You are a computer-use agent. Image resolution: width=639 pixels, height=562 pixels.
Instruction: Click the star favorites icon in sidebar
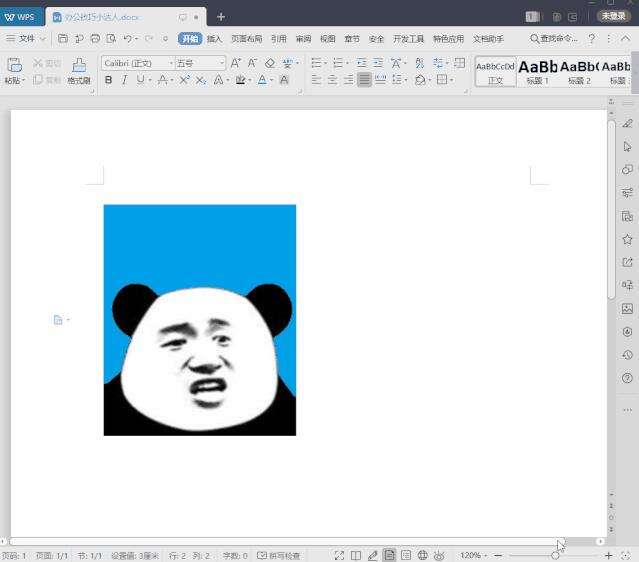click(x=627, y=239)
